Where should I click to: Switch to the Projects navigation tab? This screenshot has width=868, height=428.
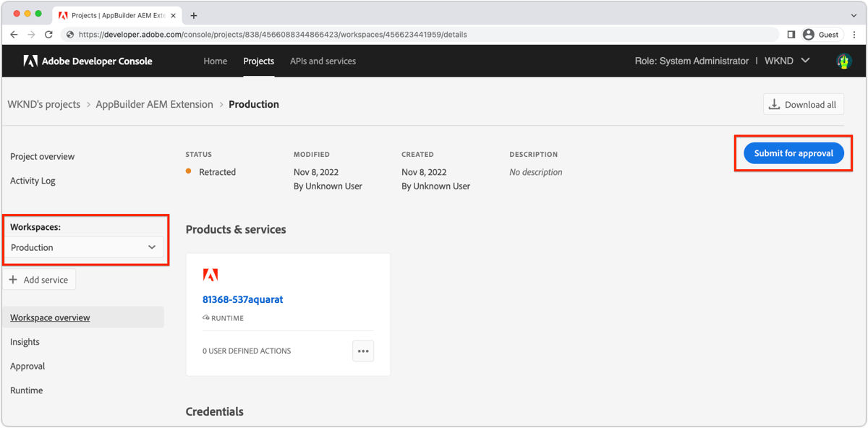(x=258, y=61)
